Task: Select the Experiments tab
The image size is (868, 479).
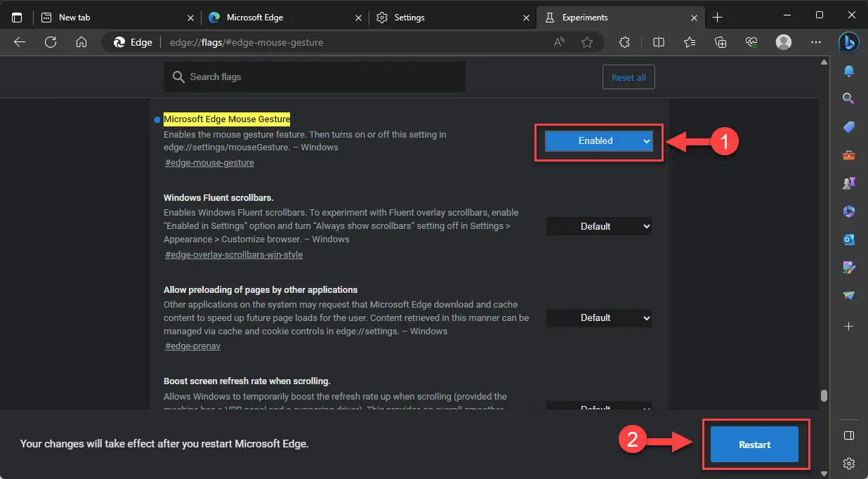Action: click(620, 17)
